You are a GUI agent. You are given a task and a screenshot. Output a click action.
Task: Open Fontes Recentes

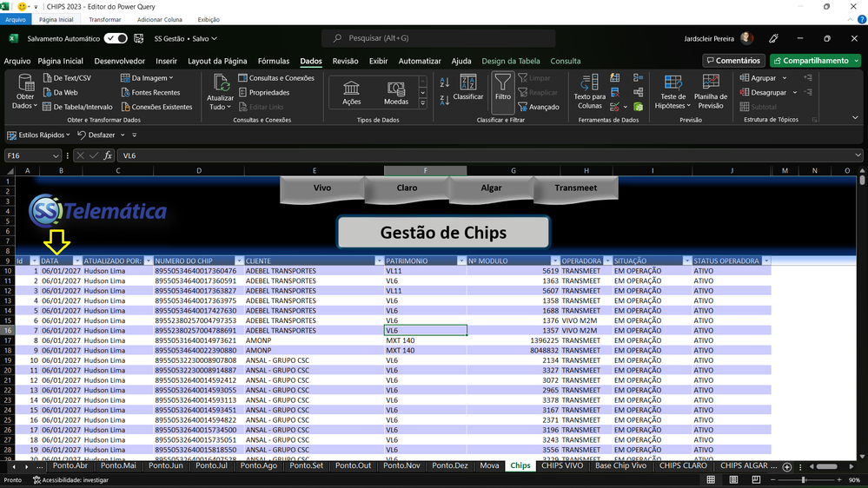[150, 92]
